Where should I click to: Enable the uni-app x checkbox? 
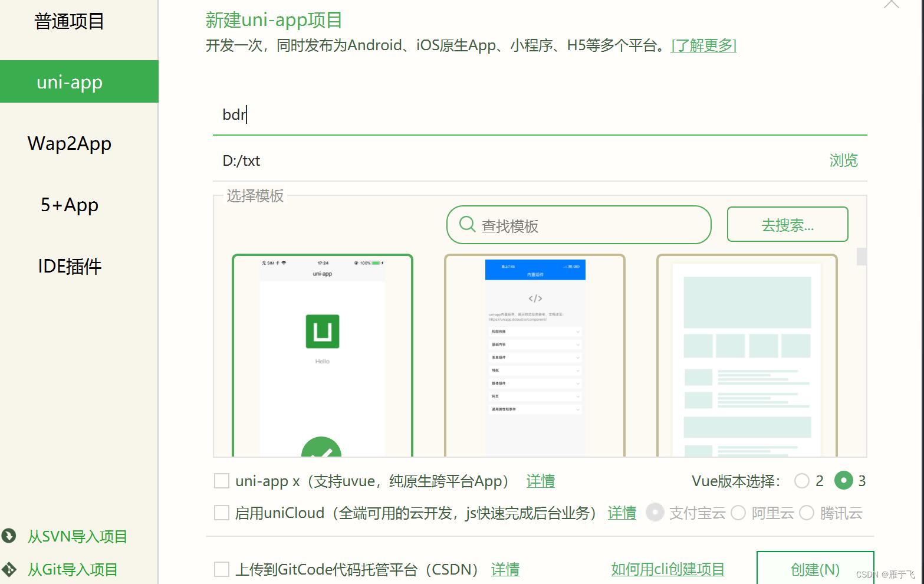pos(222,481)
